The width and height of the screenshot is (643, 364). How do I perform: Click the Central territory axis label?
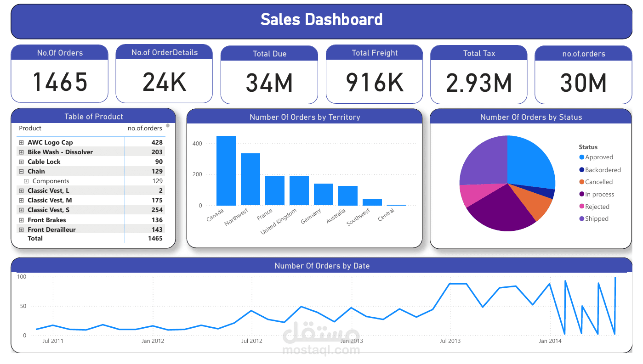coord(387,215)
